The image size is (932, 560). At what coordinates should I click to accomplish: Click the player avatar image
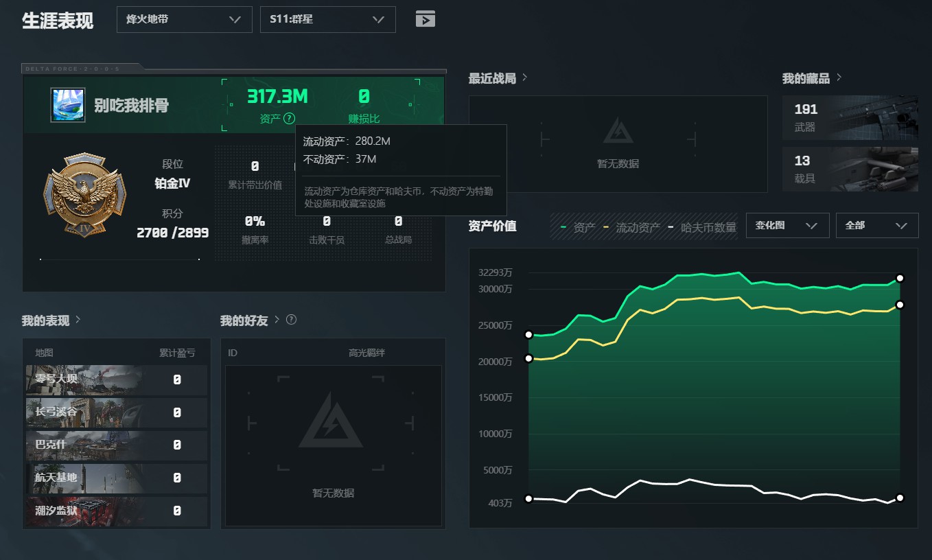click(68, 105)
